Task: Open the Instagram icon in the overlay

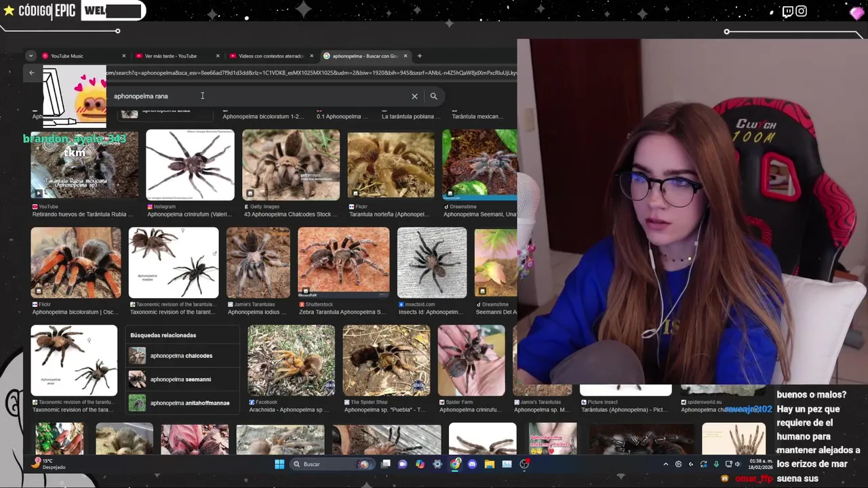Action: (x=802, y=11)
